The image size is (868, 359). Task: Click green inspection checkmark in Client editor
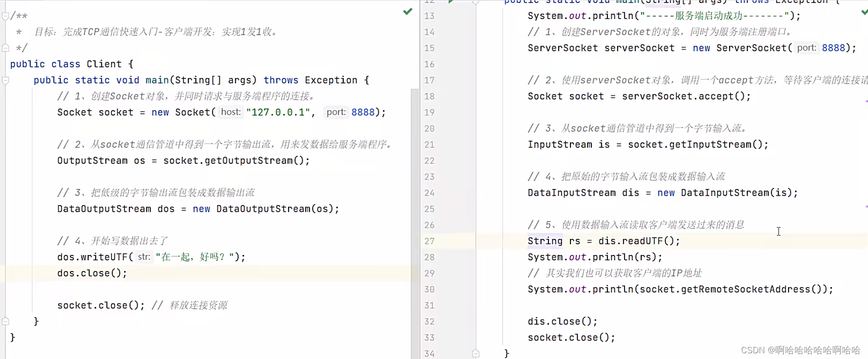click(407, 11)
